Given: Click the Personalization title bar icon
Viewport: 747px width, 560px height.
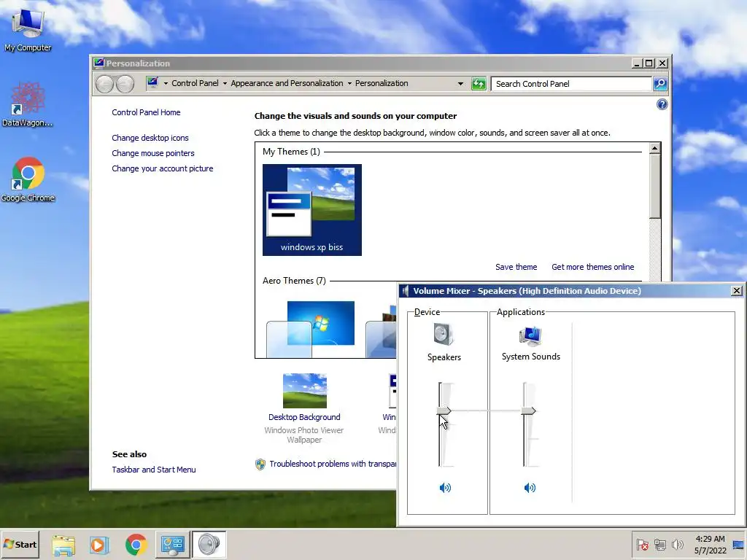Looking at the screenshot, I should (x=99, y=63).
